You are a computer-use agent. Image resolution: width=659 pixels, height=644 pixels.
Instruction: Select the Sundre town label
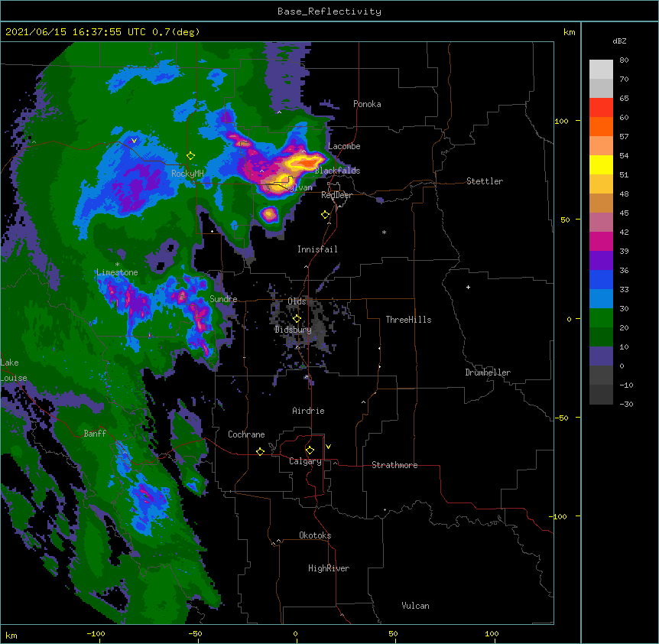(223, 299)
